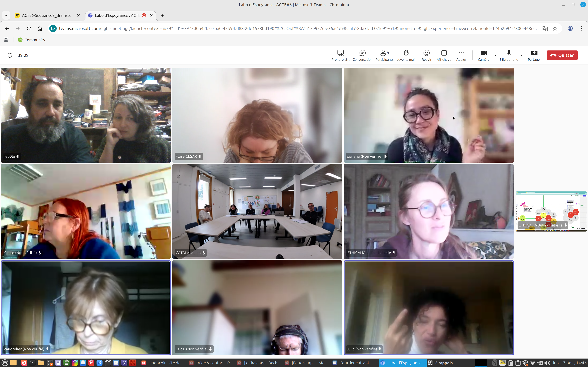The image size is (588, 367).
Task: Click the Partager share screen icon
Action: tap(534, 53)
